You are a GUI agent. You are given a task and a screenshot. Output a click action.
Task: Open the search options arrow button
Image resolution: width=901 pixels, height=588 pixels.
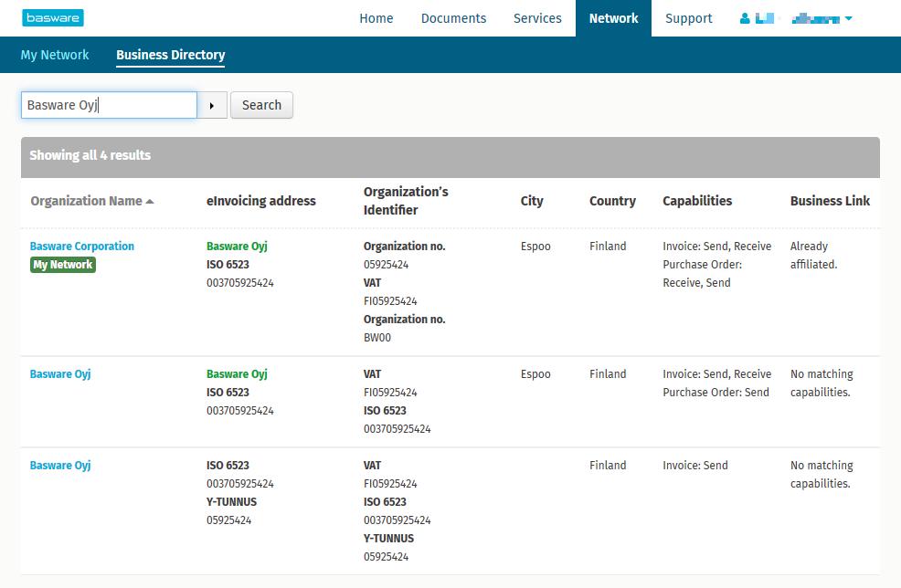(x=212, y=105)
